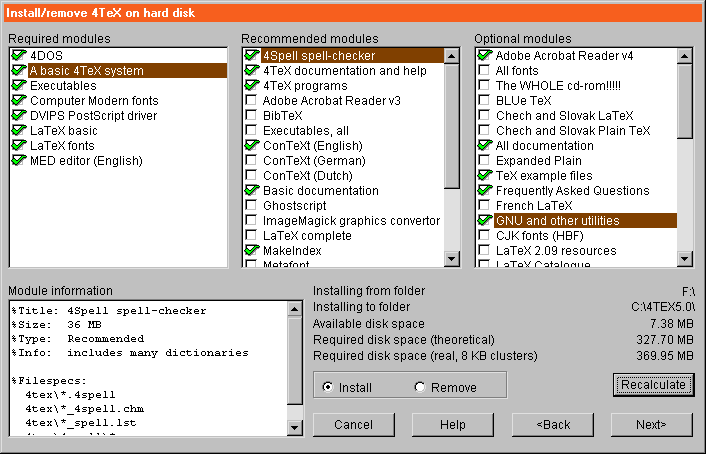706x454 pixels.
Task: Click down arrow of Module information scrollbar
Action: click(x=294, y=427)
